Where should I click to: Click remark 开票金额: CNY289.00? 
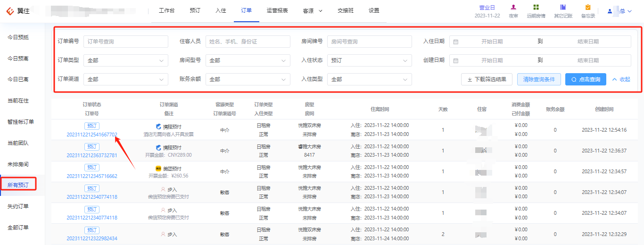(168, 155)
